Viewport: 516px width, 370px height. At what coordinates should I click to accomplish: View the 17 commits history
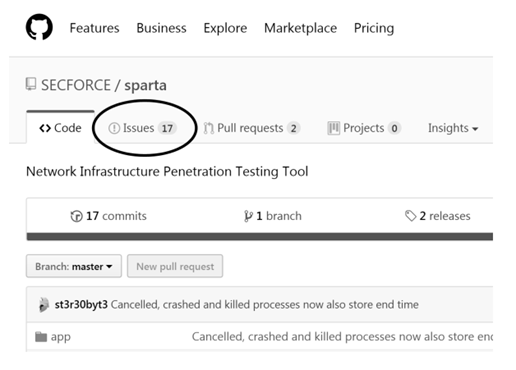coord(109,216)
